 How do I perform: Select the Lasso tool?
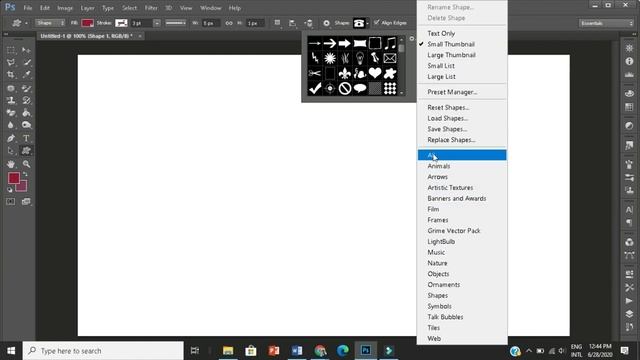tap(11, 62)
